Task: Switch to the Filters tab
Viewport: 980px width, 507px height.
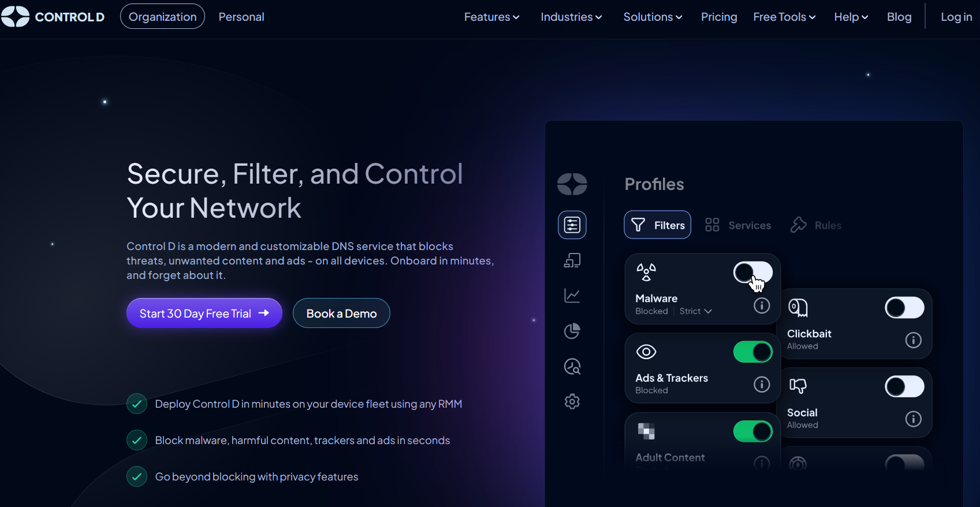Action: pyautogui.click(x=657, y=225)
